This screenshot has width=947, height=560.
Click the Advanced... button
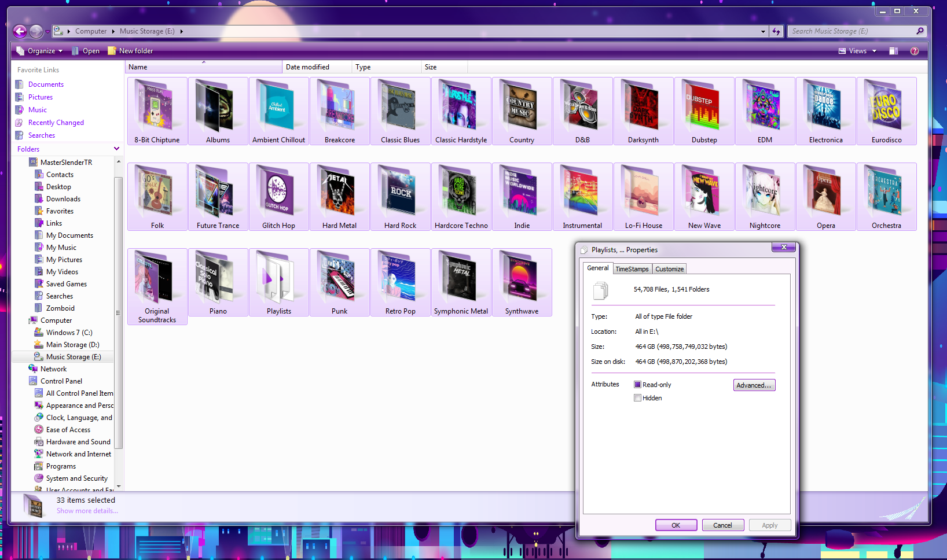click(754, 385)
